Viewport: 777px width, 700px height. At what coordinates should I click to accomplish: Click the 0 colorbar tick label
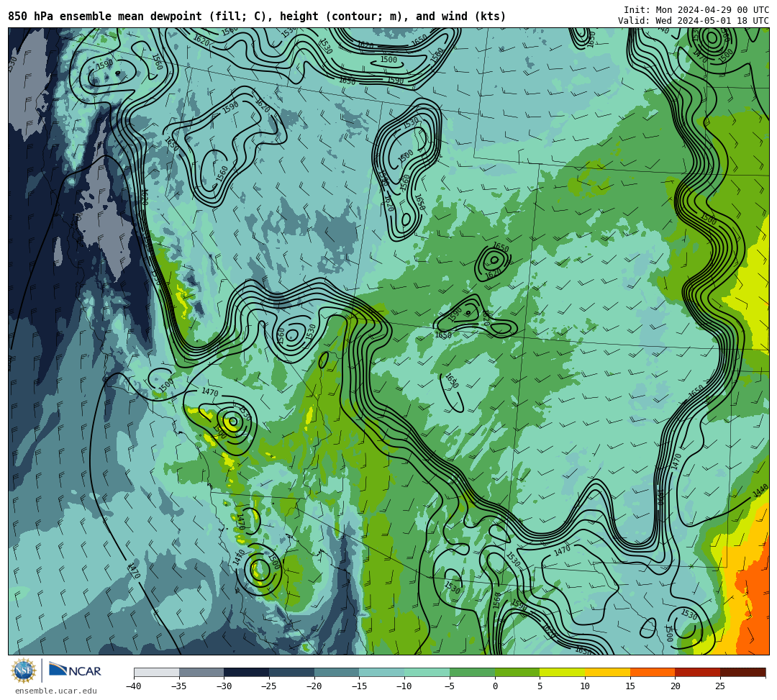tap(495, 686)
